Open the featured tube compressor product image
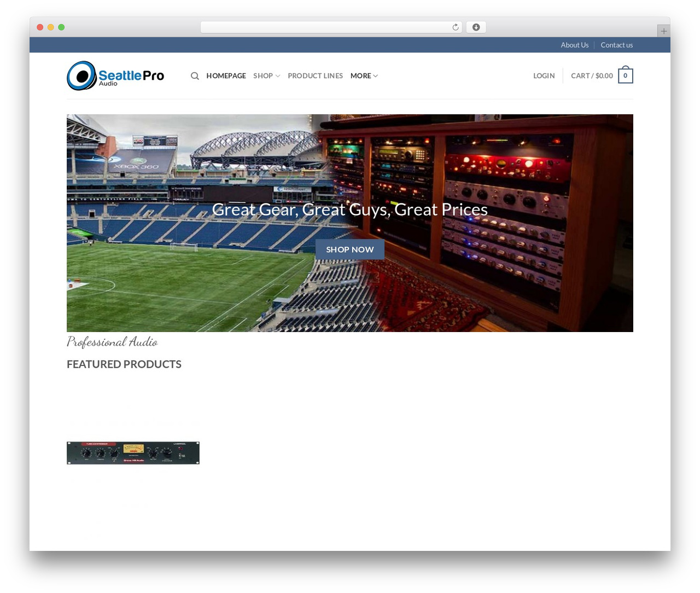700x593 pixels. tap(133, 453)
